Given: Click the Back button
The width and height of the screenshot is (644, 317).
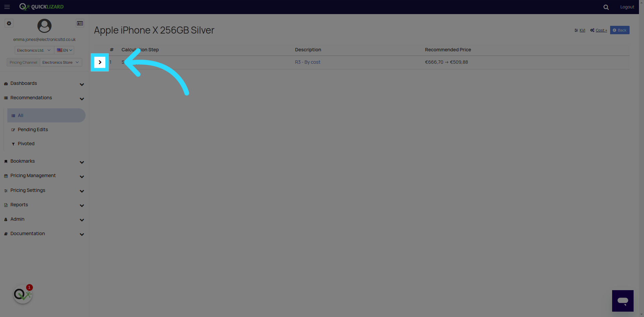Looking at the screenshot, I should 620,30.
